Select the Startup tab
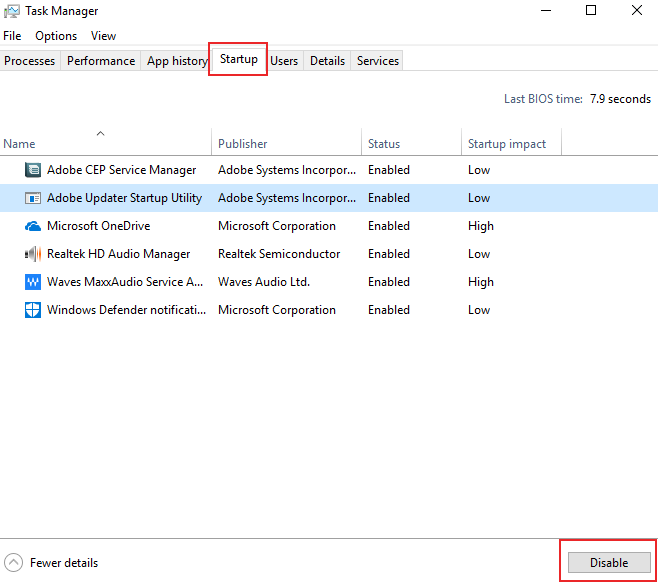This screenshot has height=583, width=658. click(x=238, y=59)
